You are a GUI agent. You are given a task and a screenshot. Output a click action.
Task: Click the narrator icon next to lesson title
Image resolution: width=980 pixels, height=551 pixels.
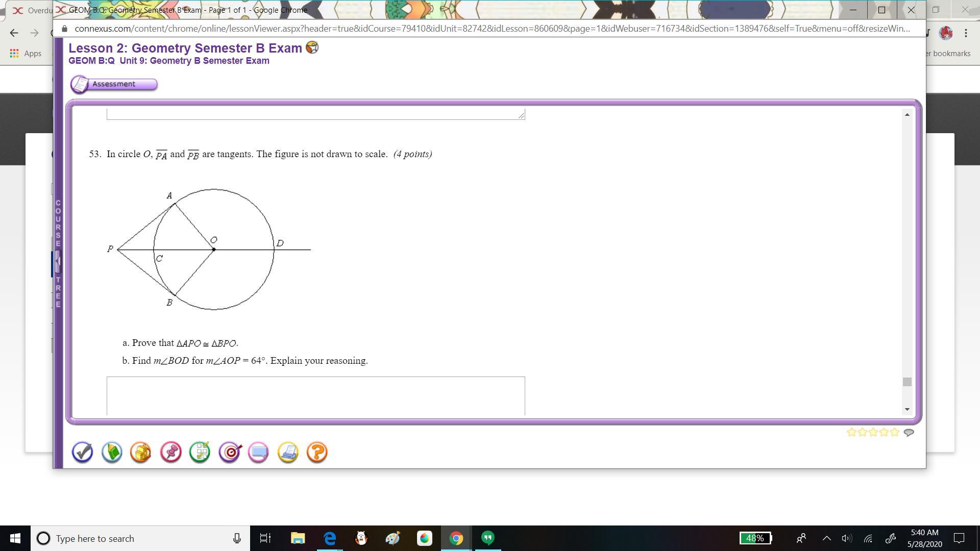pyautogui.click(x=312, y=48)
